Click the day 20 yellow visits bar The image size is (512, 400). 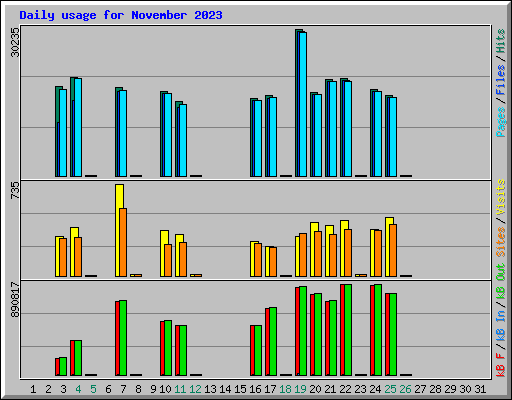[x=314, y=249]
